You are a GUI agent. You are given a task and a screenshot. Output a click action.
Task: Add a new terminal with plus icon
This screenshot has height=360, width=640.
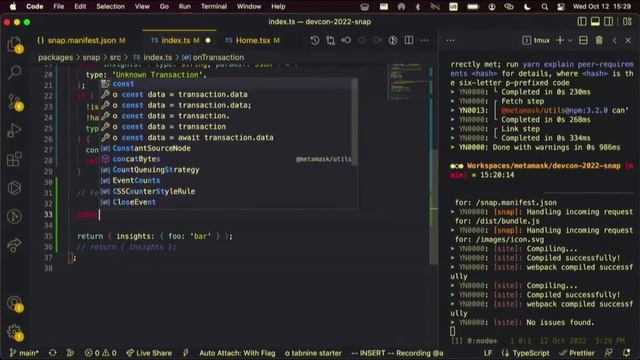point(560,40)
